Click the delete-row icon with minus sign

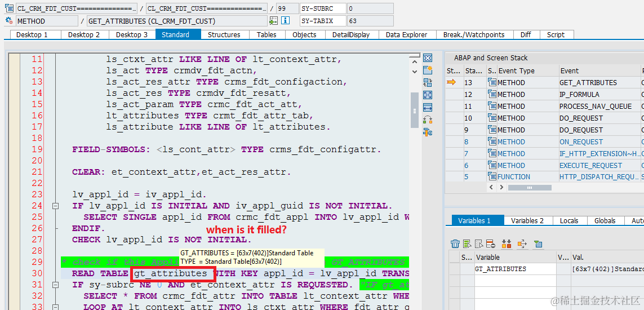(x=490, y=244)
